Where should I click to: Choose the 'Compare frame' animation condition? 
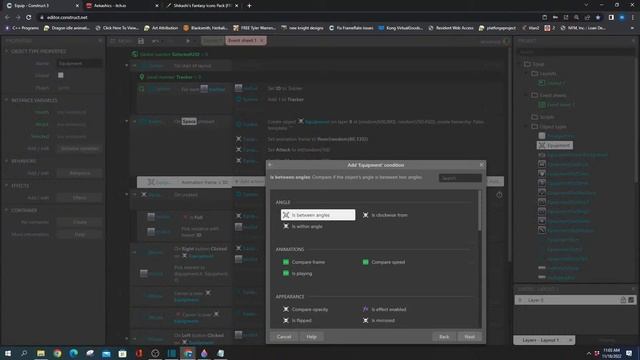point(304,262)
